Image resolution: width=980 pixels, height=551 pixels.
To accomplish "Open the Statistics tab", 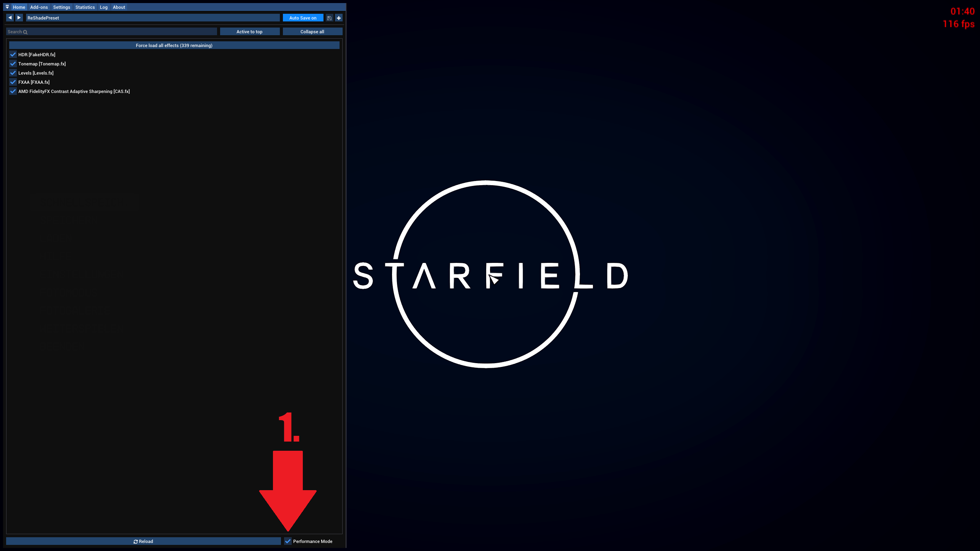I will [x=85, y=7].
